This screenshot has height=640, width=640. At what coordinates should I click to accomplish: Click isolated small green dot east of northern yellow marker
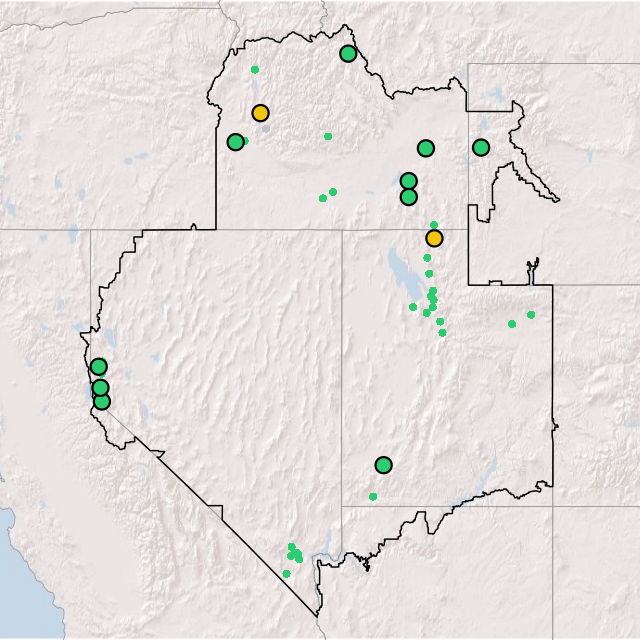tap(328, 136)
